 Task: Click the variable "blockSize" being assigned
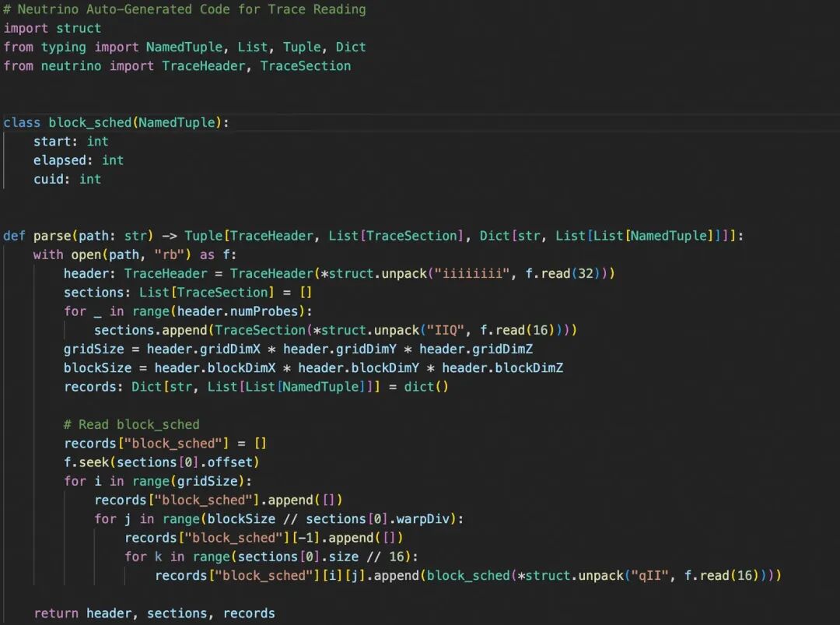(x=97, y=367)
